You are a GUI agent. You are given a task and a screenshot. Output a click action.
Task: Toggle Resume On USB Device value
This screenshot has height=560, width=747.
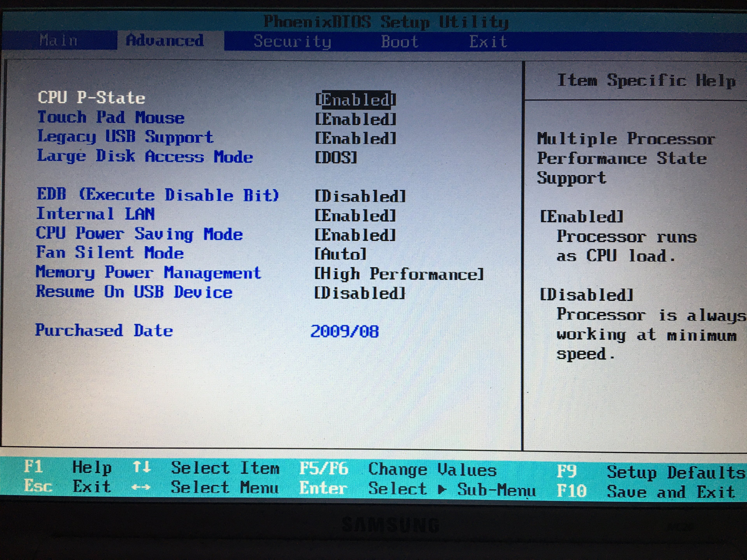click(360, 293)
